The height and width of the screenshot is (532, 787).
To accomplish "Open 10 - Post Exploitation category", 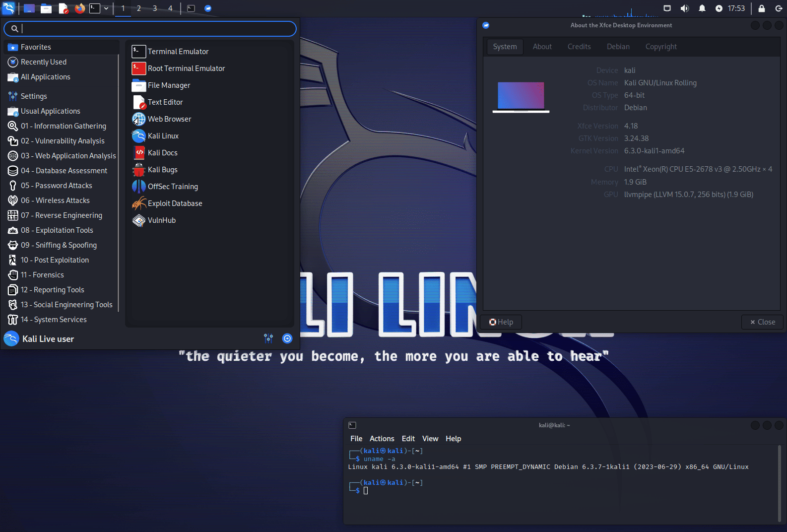I will coord(62,260).
